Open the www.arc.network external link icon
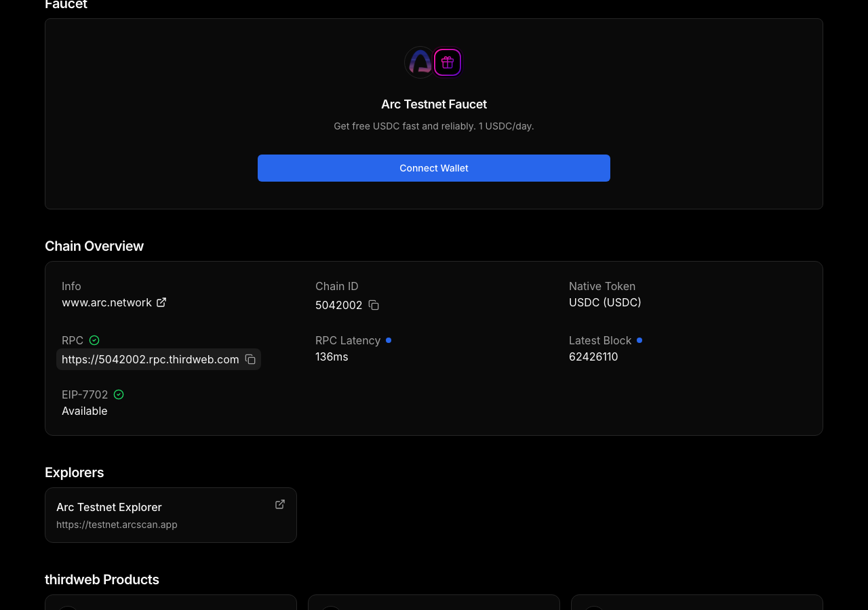Screen dimensions: 868x610 coord(161,302)
